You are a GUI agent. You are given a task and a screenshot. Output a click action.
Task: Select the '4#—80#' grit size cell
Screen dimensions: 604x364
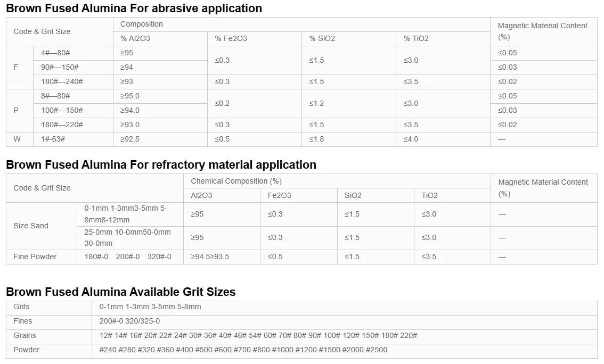[x=73, y=53]
